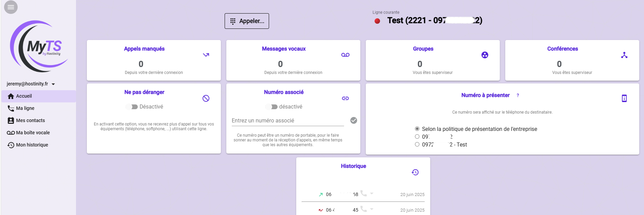
Task: Click the Conférences network icon
Action: (624, 55)
